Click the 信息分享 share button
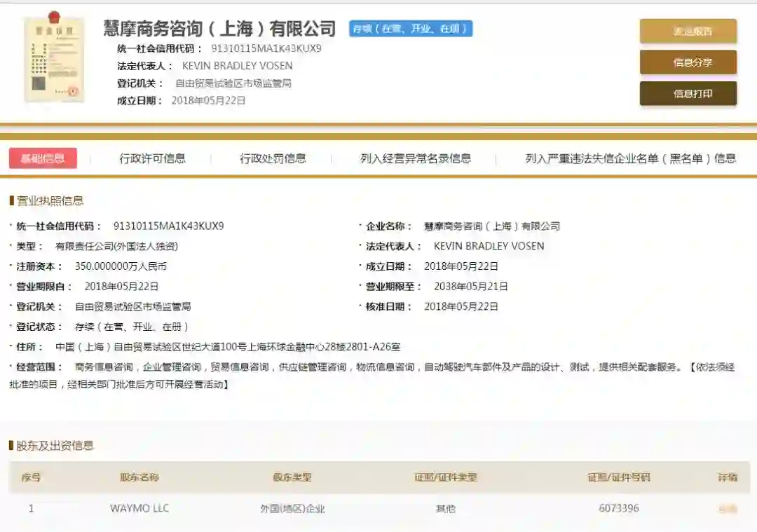Image resolution: width=757 pixels, height=532 pixels. click(x=688, y=62)
